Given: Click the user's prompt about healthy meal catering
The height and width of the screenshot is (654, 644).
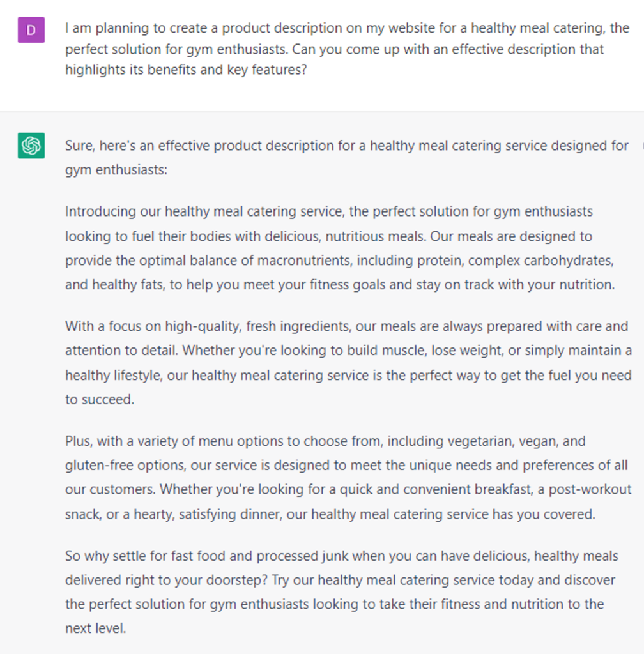Looking at the screenshot, I should click(x=345, y=49).
